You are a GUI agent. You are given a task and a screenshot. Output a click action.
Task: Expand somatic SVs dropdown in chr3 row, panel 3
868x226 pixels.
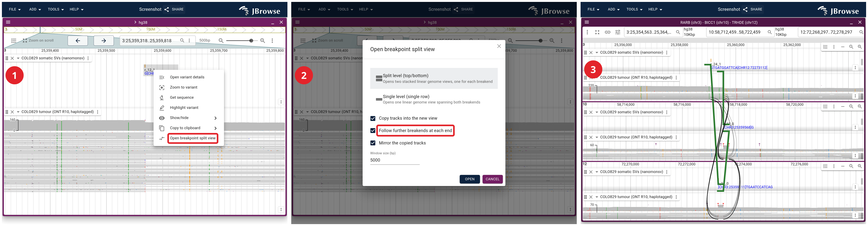(x=597, y=53)
